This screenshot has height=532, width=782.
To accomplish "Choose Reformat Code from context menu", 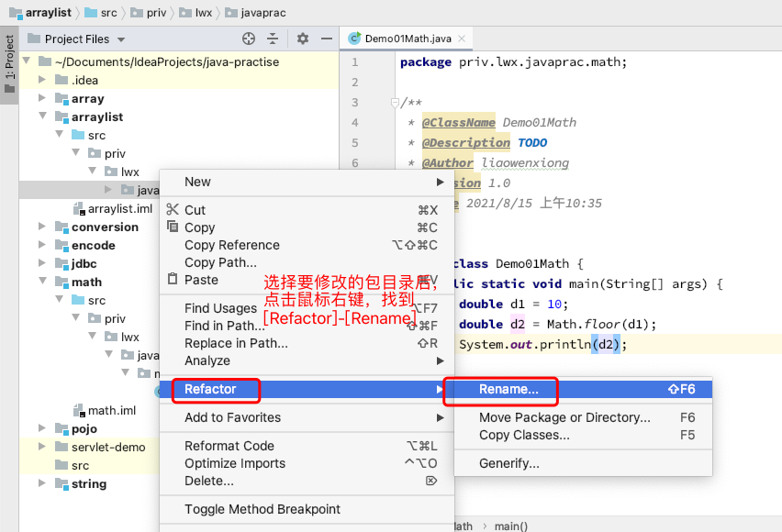I will point(307,446).
